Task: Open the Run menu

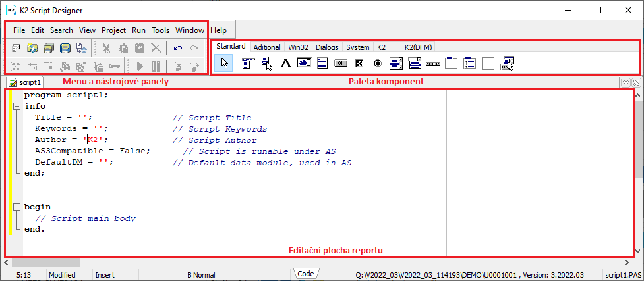Action: coord(139,30)
